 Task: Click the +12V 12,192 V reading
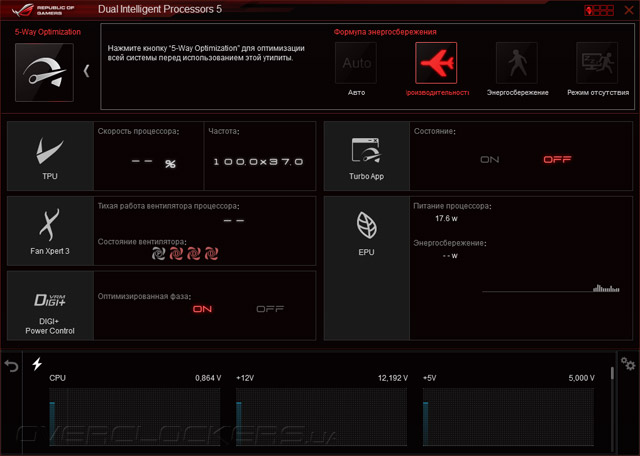(393, 378)
